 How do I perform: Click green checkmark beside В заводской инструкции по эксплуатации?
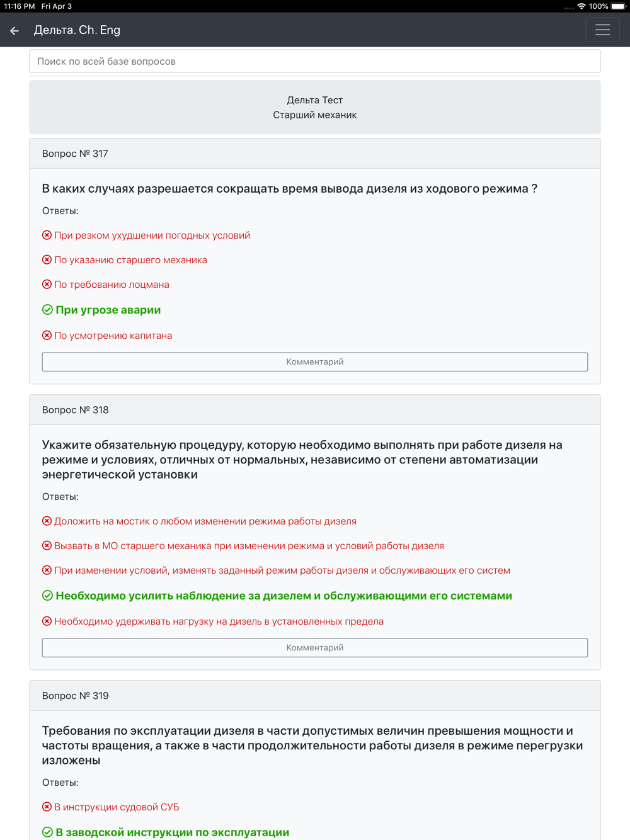pyautogui.click(x=47, y=832)
